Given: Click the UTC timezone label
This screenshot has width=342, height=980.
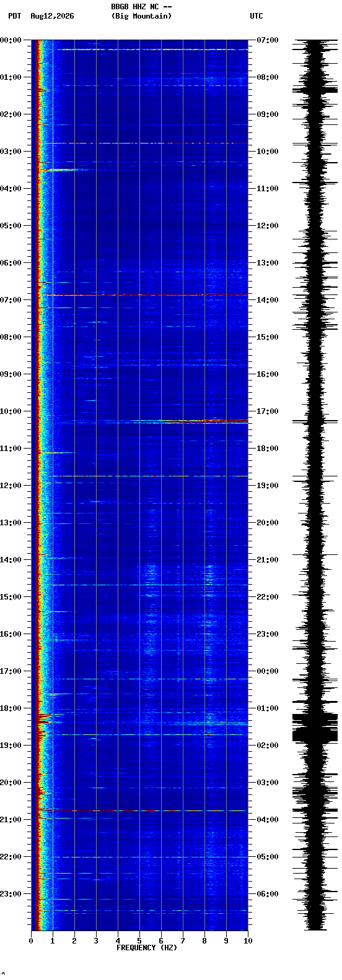Looking at the screenshot, I should [256, 16].
